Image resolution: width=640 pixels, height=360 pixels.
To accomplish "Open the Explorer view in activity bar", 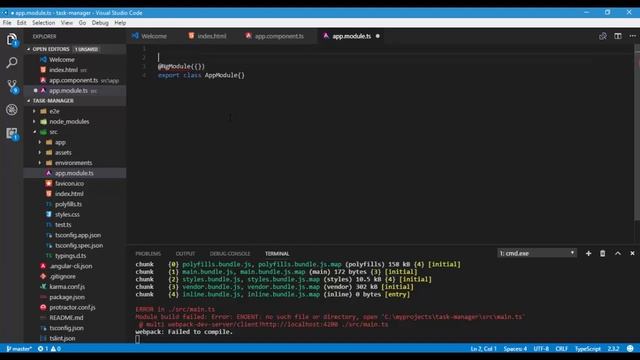I will click(x=12, y=40).
